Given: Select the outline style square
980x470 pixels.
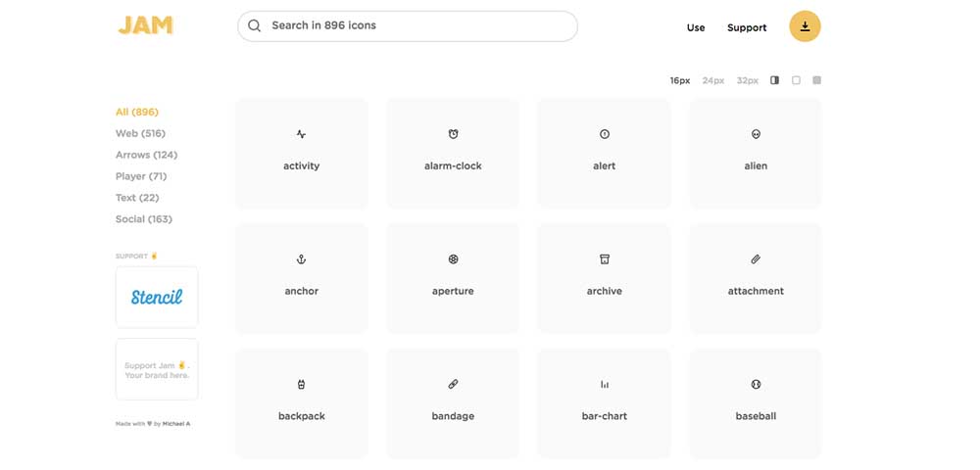Looking at the screenshot, I should [x=796, y=80].
